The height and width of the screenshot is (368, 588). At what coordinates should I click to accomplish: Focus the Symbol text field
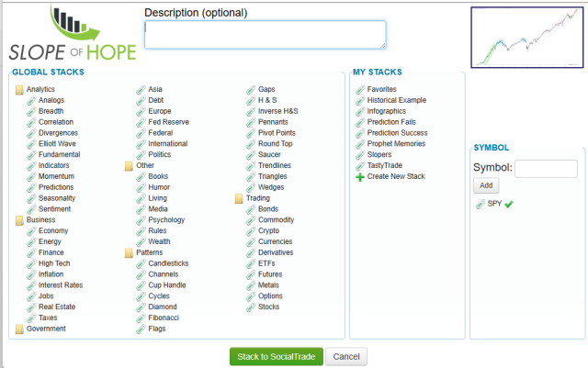(x=545, y=168)
